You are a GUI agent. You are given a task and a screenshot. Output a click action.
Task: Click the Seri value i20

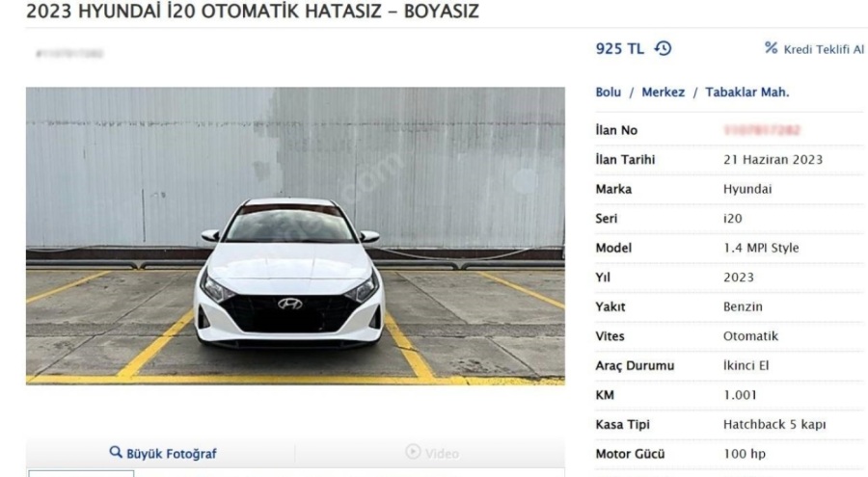[x=732, y=218]
